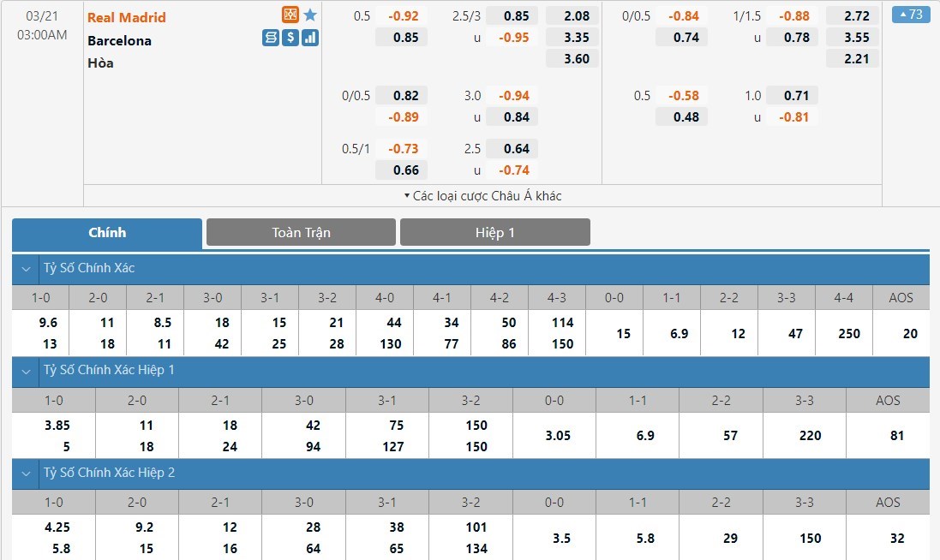Click the blue star favorite icon

[310, 15]
